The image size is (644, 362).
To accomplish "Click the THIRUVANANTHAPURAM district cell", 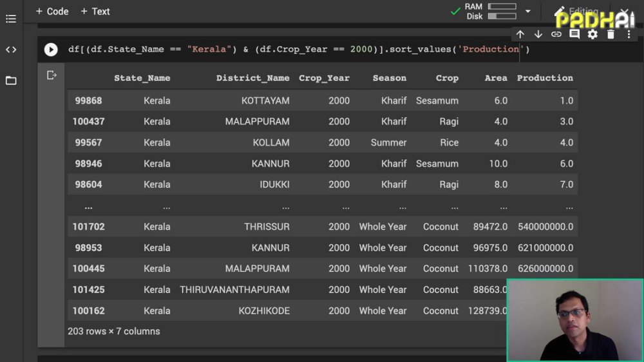I will pyautogui.click(x=234, y=290).
